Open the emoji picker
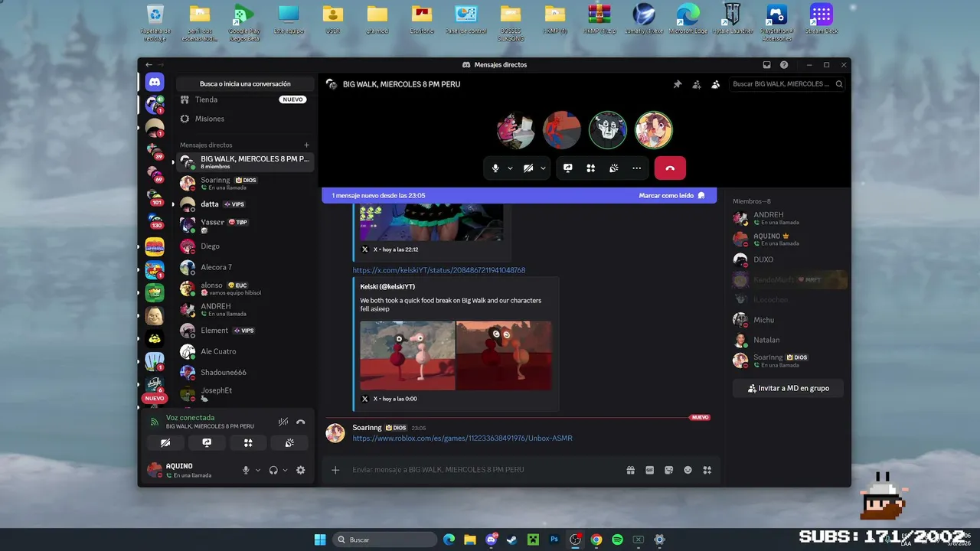980x551 pixels. click(688, 470)
